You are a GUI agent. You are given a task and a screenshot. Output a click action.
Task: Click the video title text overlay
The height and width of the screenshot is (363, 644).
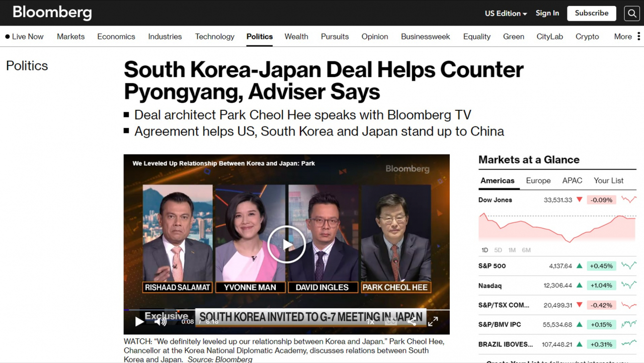click(x=224, y=164)
